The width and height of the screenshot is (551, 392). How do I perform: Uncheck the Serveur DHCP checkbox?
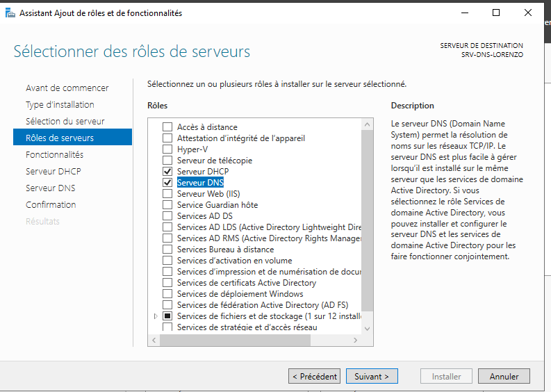pos(167,172)
